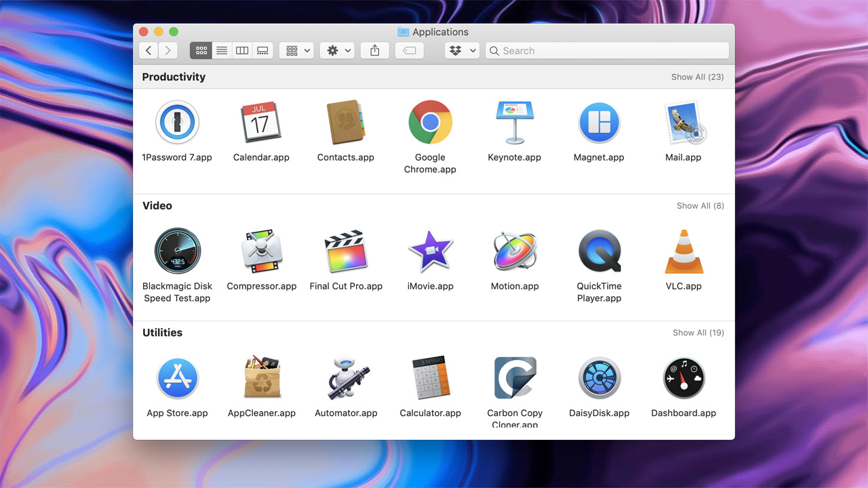Click the Utilities group header
The image size is (868, 488).
(x=162, y=333)
